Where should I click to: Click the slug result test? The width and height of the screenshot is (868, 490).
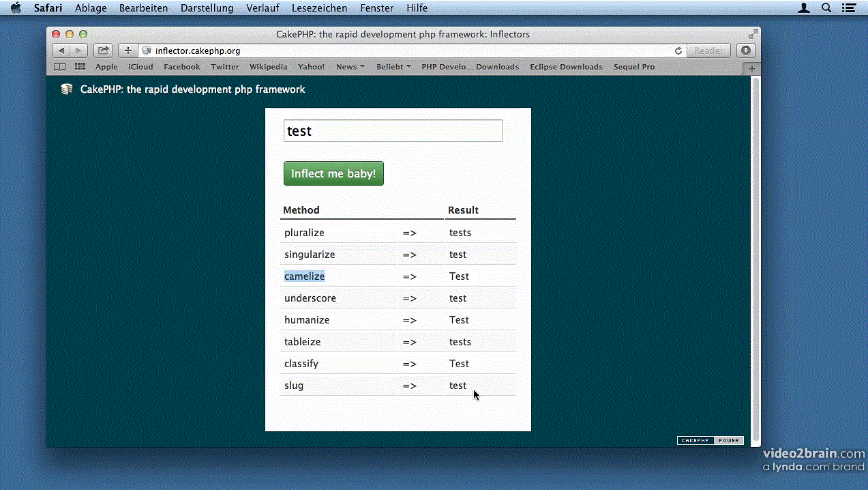[458, 386]
